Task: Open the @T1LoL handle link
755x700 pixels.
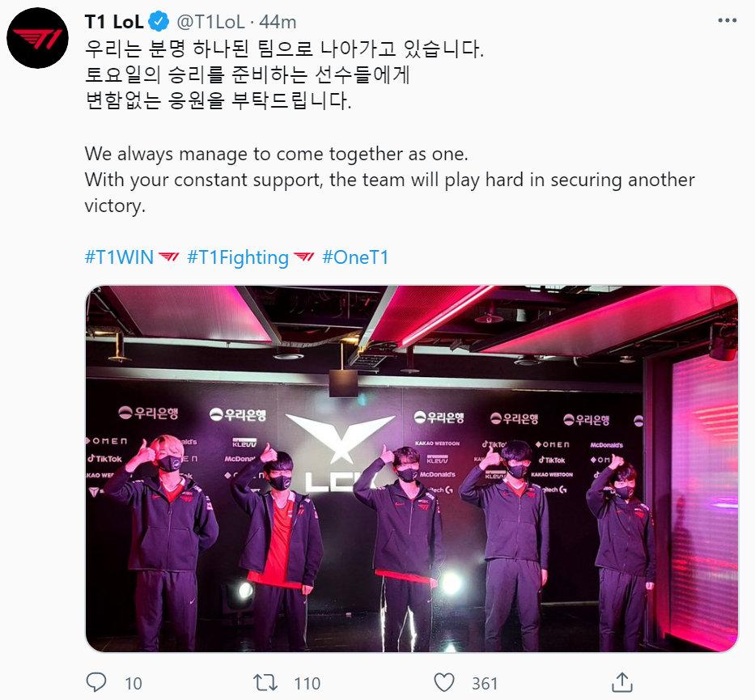Action: (211, 22)
